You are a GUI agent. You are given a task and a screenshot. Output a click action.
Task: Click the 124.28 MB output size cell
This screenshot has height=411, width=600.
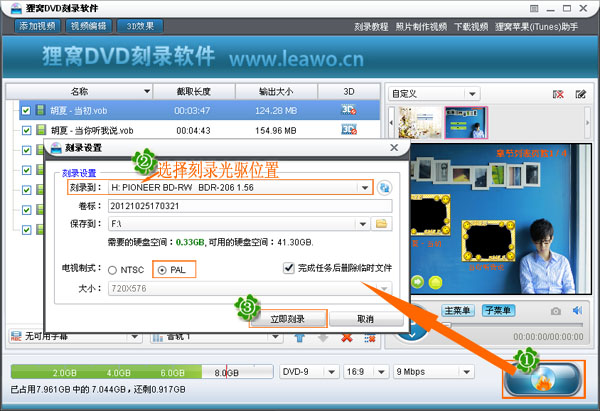click(276, 111)
